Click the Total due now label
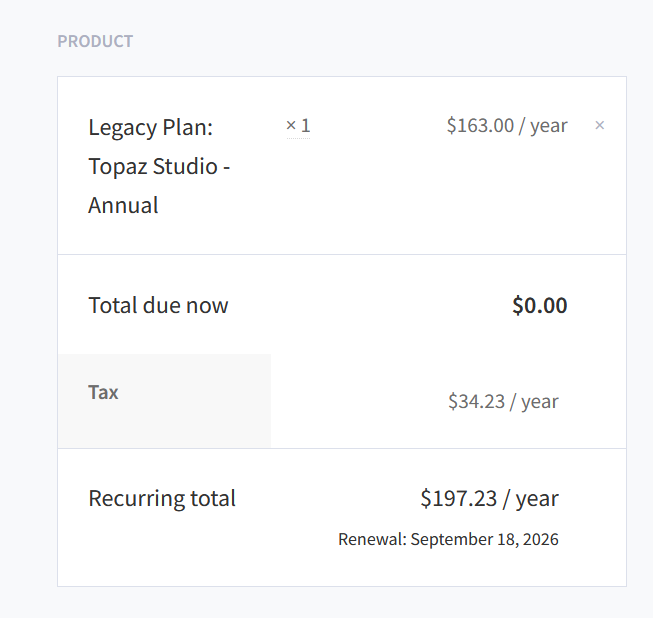Image resolution: width=653 pixels, height=618 pixels. coord(158,306)
